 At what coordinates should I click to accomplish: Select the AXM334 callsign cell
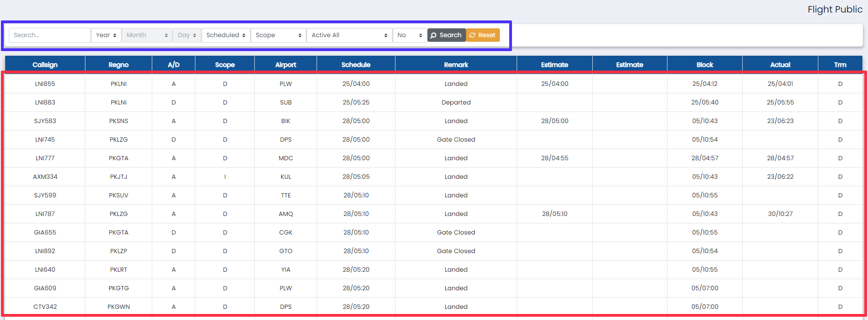[x=45, y=177]
